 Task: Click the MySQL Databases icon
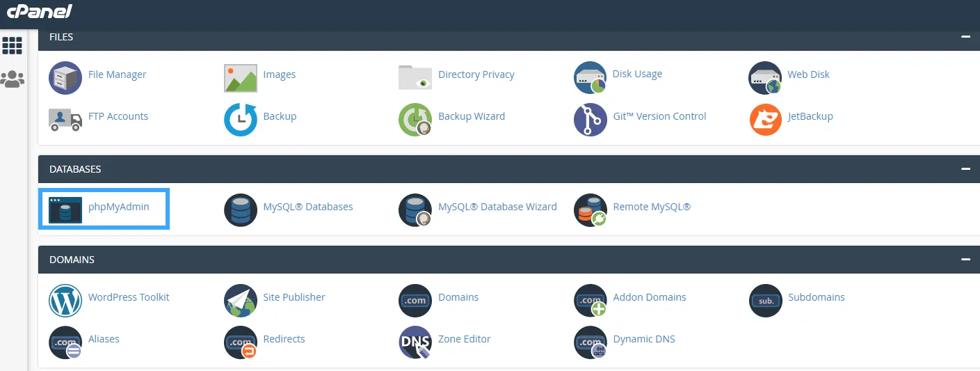pyautogui.click(x=241, y=210)
